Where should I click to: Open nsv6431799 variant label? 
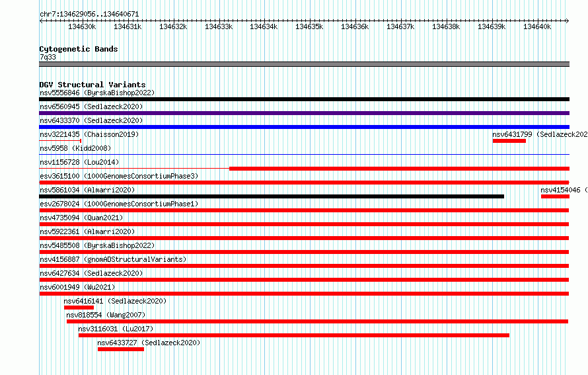pyautogui.click(x=540, y=134)
